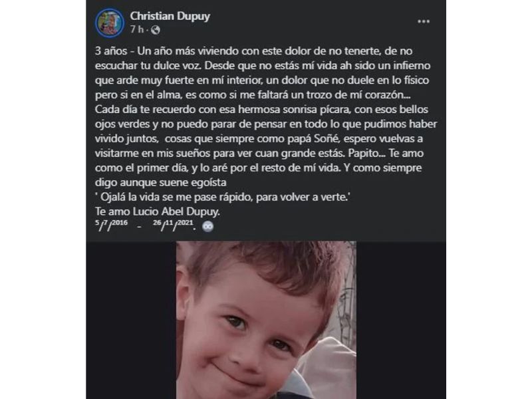
Task: Click the line starting 'escuchar tu dulce voz'
Action: coord(263,65)
